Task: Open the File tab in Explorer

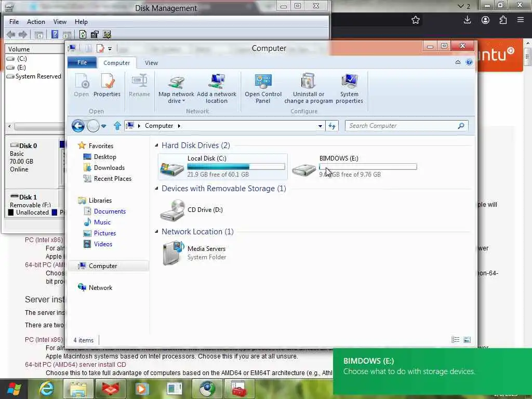Action: [x=82, y=62]
